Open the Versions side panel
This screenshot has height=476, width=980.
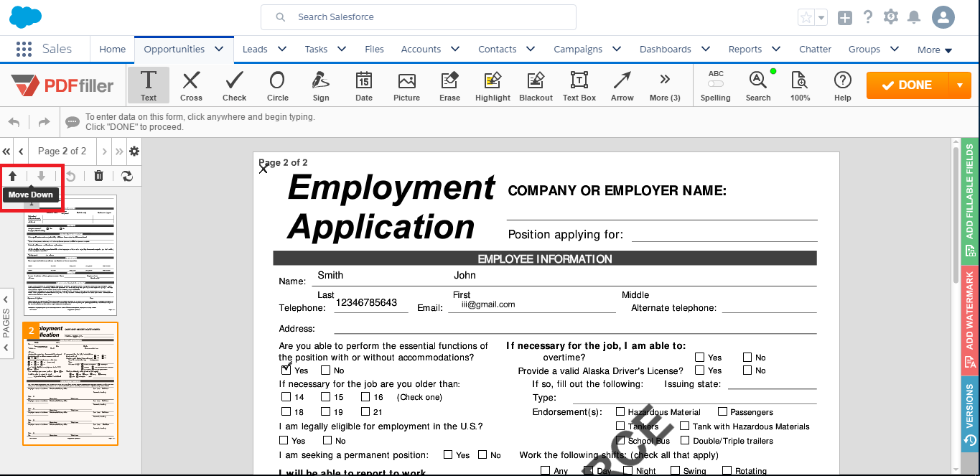coord(970,414)
